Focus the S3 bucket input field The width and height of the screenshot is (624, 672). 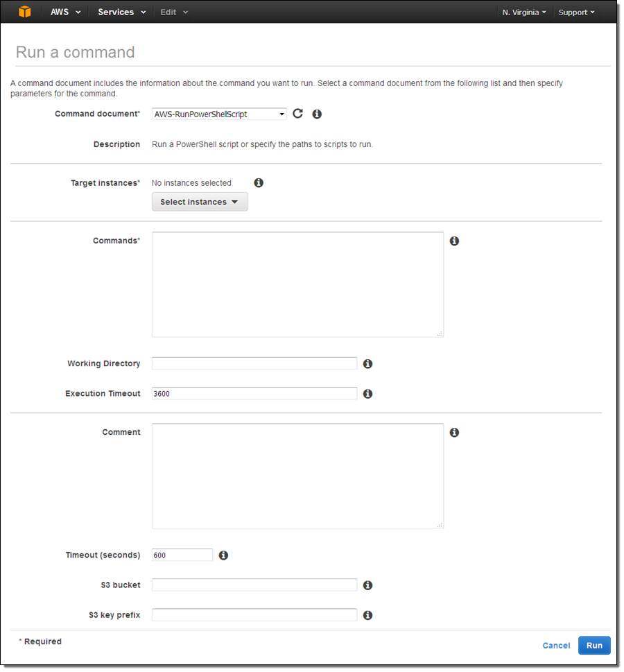[x=254, y=585]
